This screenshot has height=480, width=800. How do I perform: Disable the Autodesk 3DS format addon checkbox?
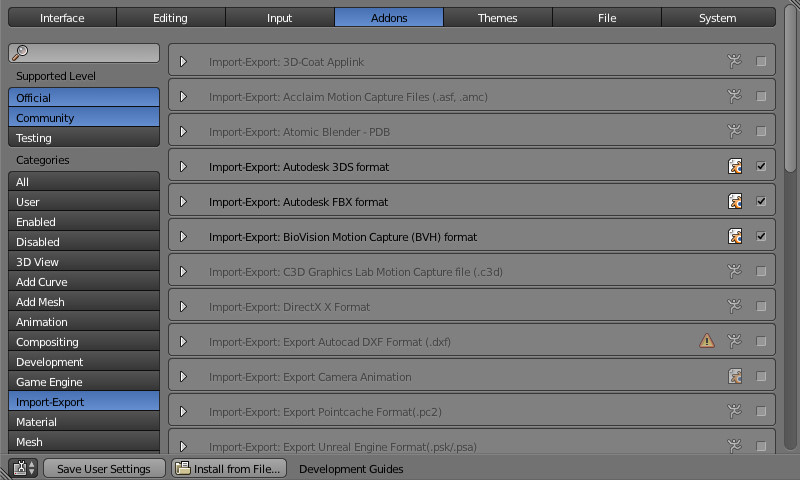761,167
